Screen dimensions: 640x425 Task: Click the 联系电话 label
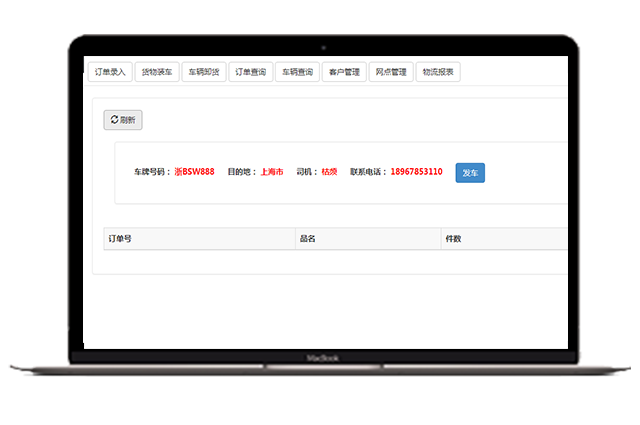(369, 172)
